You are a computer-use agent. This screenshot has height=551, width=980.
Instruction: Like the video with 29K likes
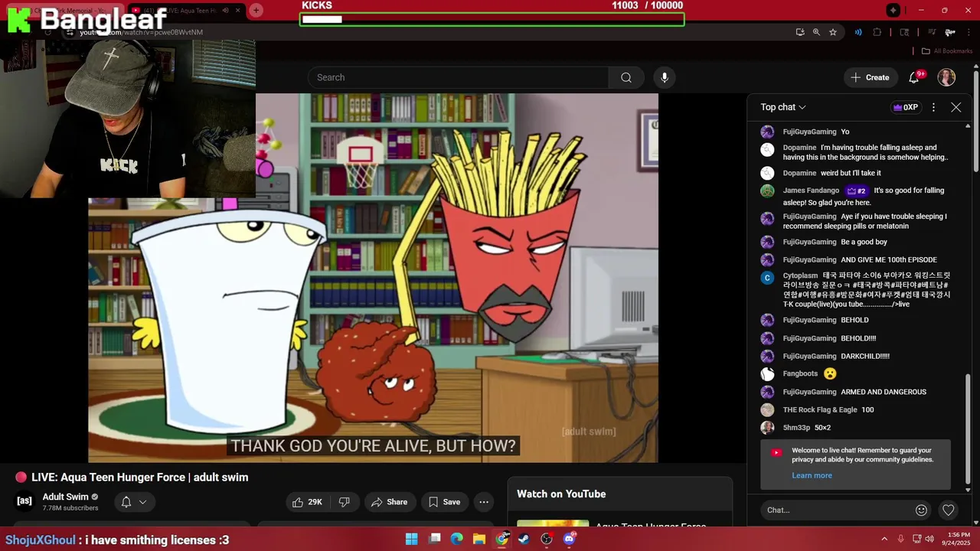click(x=309, y=502)
